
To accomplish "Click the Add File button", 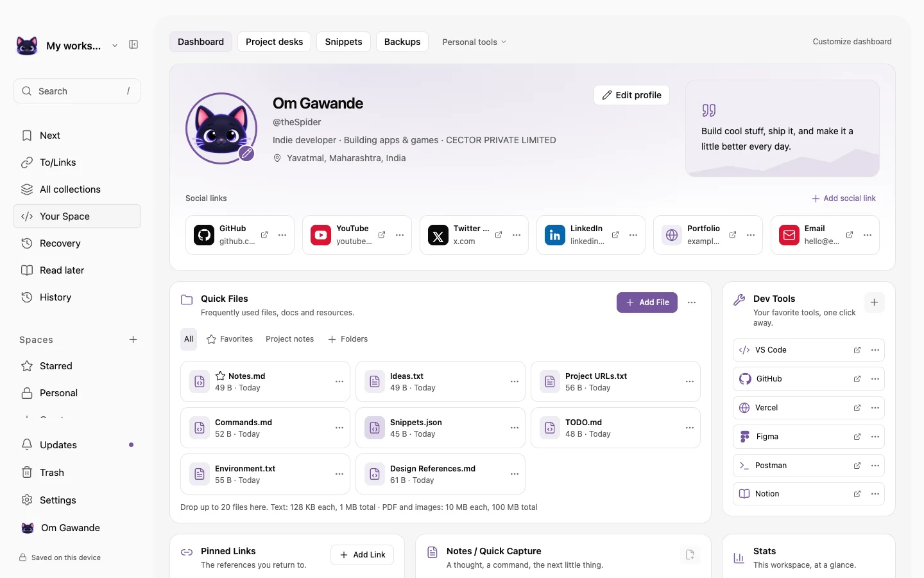I will pos(647,302).
